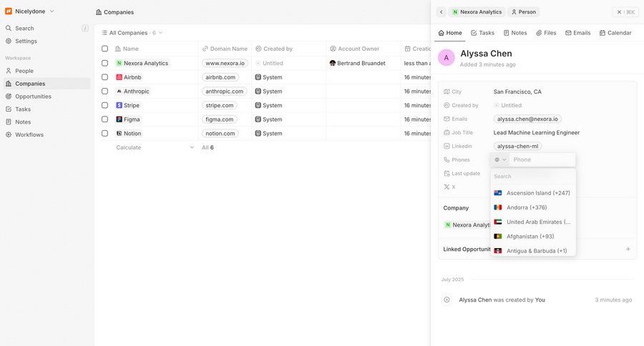Focus the Phone number input field

click(542, 159)
